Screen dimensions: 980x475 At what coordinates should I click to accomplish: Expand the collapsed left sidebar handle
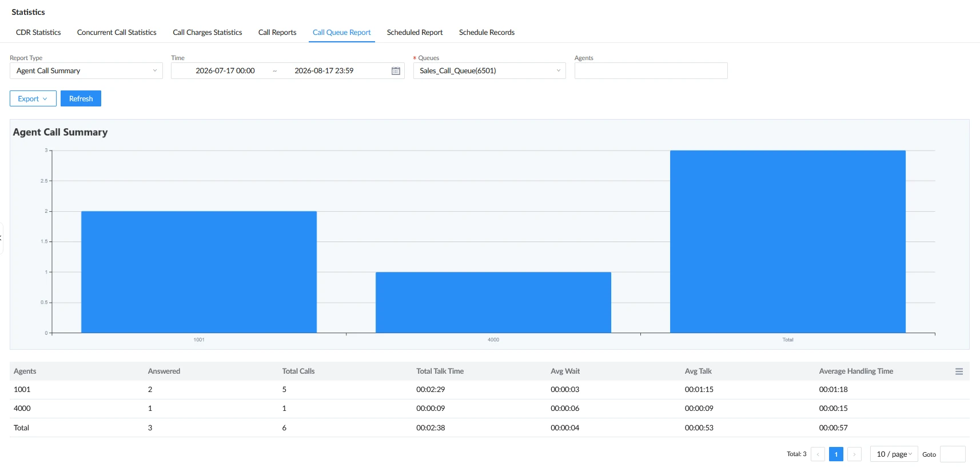(x=1, y=239)
